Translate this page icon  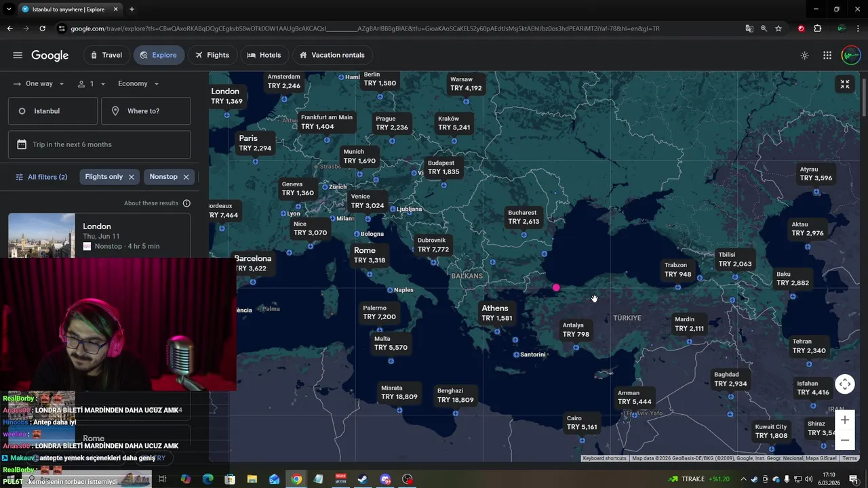(749, 28)
